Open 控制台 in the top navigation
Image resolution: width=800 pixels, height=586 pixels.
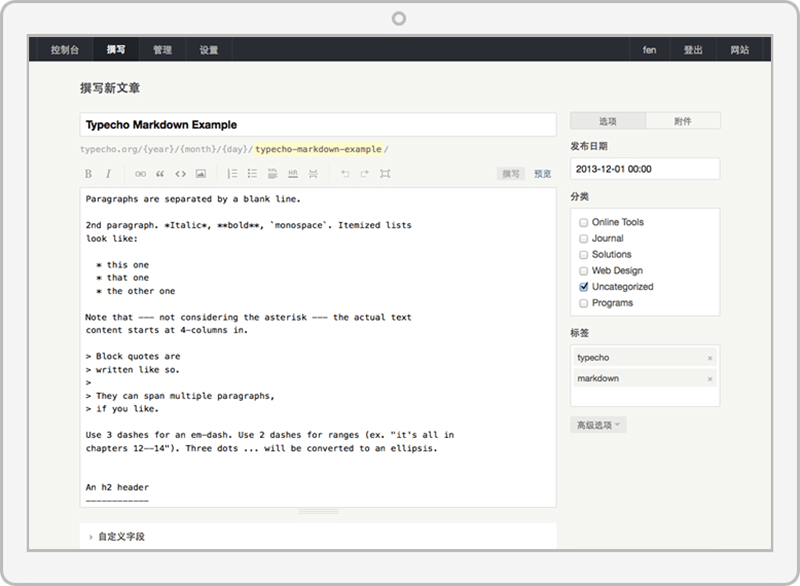(65, 49)
